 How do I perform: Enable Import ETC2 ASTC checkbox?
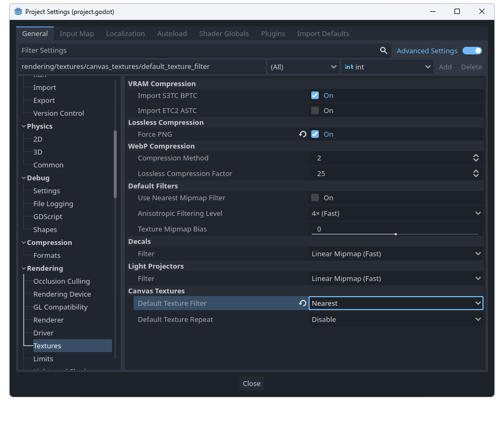coord(314,110)
